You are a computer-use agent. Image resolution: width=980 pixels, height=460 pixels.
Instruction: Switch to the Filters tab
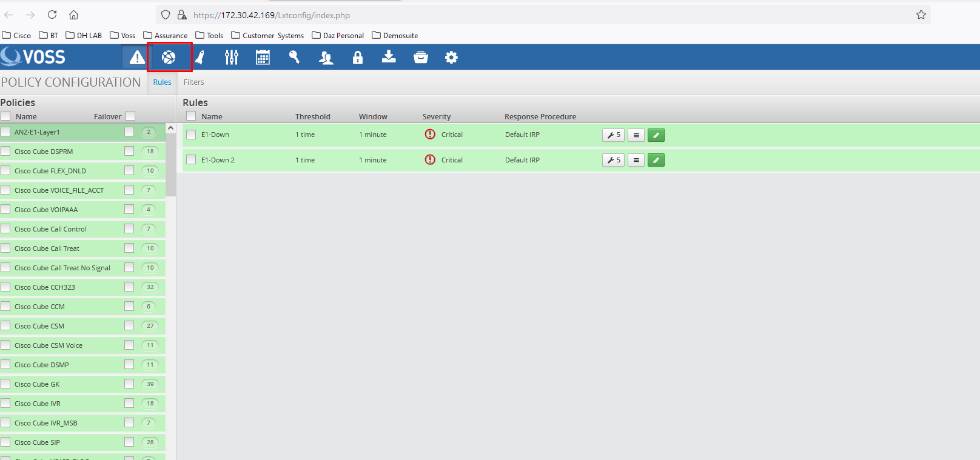coord(194,82)
